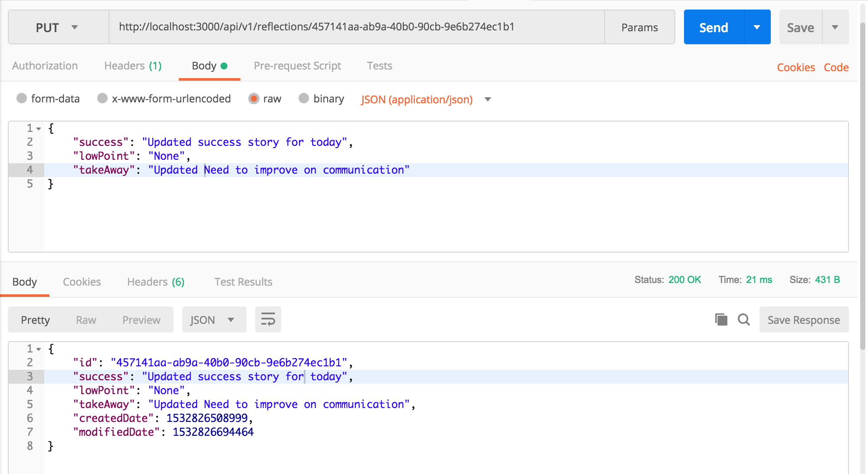868x474 pixels.
Task: Select the raw body type radio
Action: (254, 99)
